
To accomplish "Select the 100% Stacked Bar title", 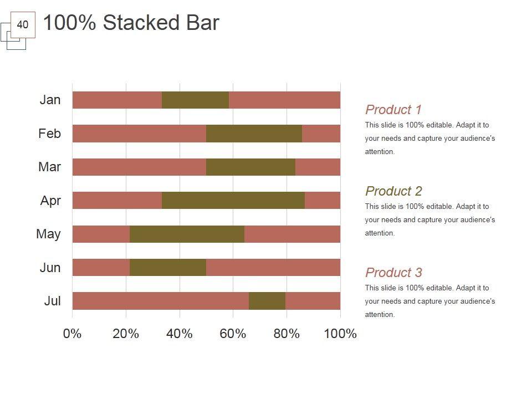I will click(131, 23).
